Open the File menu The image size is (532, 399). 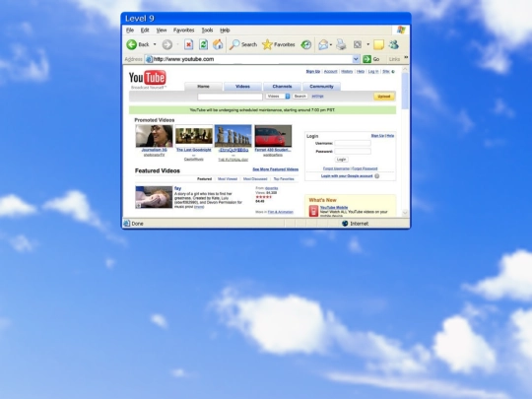130,31
